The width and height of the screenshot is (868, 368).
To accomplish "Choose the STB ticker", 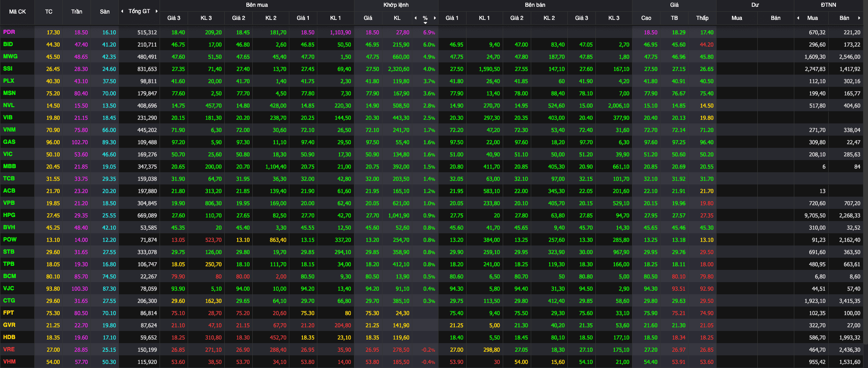I will [9, 252].
